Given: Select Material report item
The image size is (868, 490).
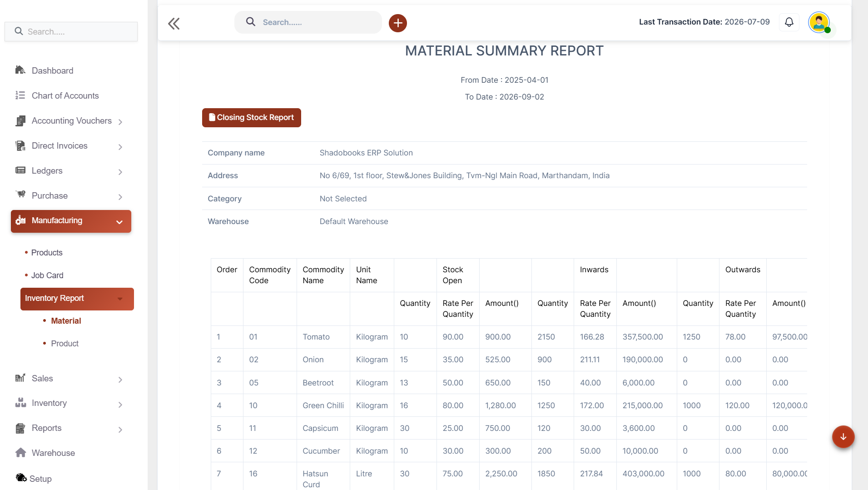Looking at the screenshot, I should click(66, 320).
